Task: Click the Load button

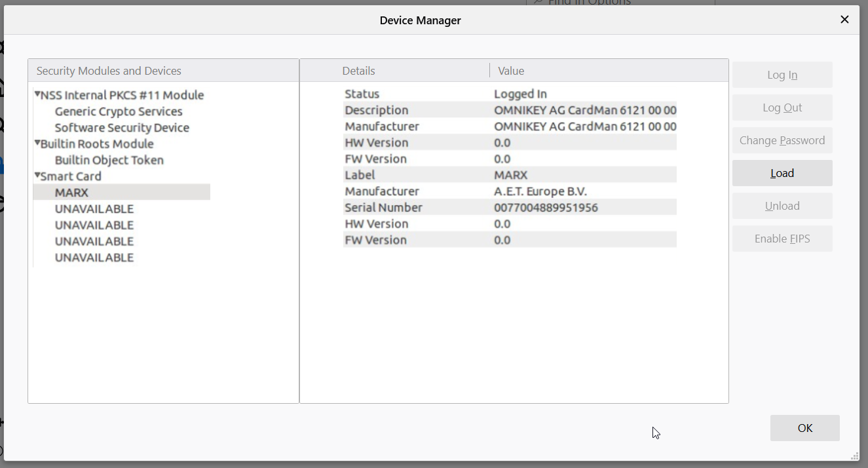Action: point(782,173)
